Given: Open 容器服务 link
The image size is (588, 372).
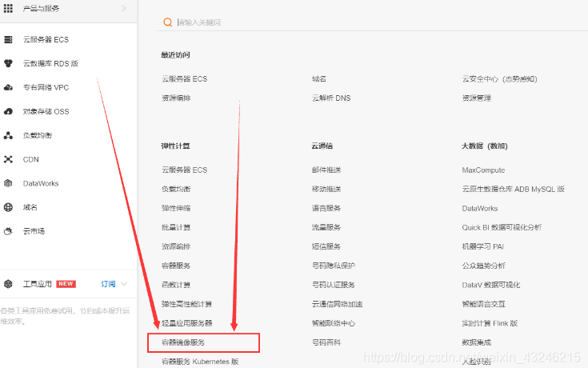Looking at the screenshot, I should 176,266.
